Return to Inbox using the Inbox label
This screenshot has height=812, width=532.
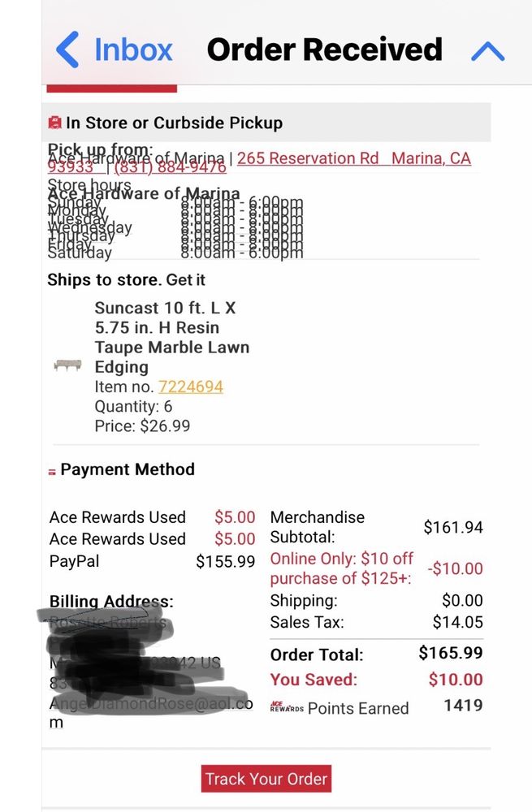click(133, 50)
